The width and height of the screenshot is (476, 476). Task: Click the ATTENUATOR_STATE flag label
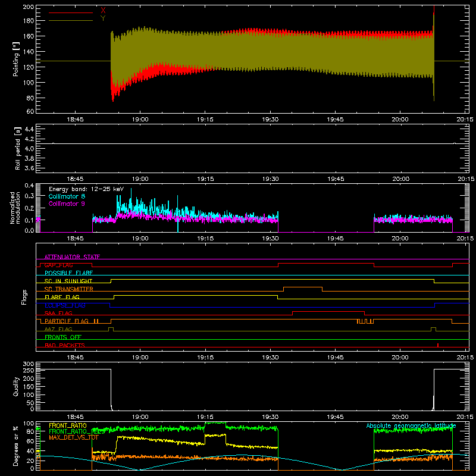[72, 257]
